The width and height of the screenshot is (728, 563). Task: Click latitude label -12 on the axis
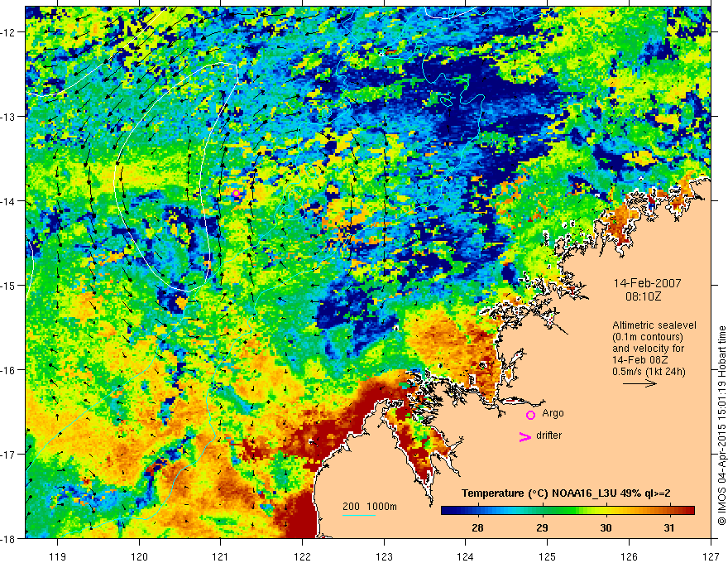[x=9, y=32]
